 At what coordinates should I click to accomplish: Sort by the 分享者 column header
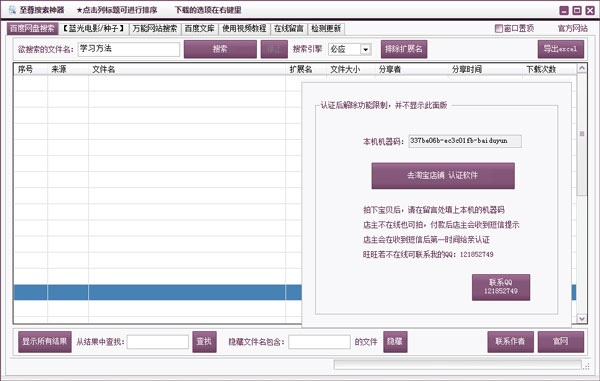[411, 69]
